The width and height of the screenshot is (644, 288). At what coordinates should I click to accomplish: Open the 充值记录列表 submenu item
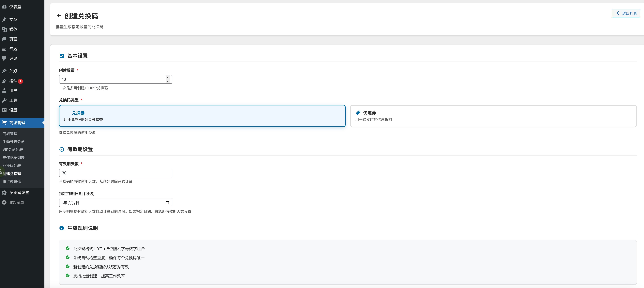(13, 157)
